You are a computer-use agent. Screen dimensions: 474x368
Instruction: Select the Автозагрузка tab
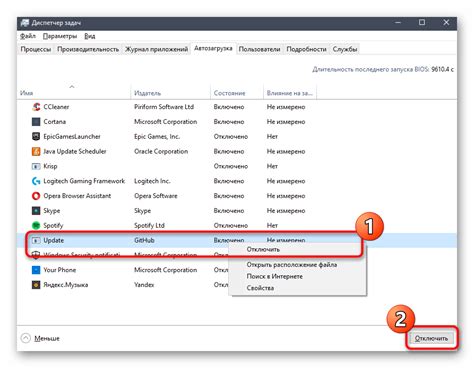click(x=213, y=48)
